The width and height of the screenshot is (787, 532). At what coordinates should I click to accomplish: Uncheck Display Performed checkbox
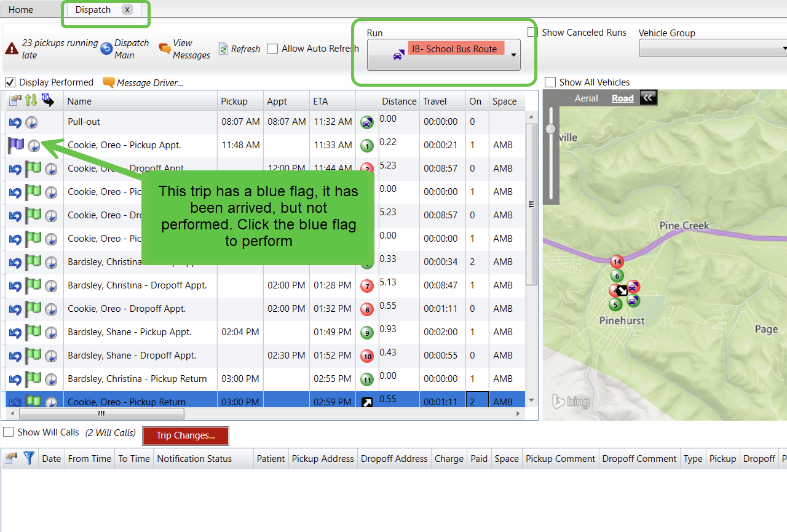point(10,82)
